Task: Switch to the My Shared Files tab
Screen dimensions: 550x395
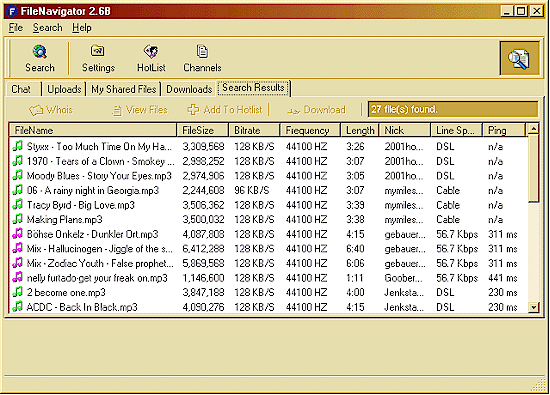Action: click(x=124, y=89)
